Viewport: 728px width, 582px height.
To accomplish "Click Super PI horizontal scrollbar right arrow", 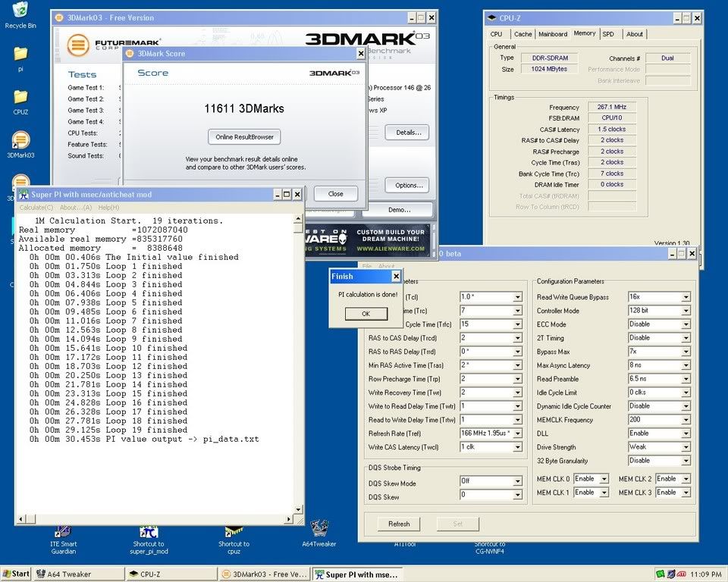I will [289, 519].
